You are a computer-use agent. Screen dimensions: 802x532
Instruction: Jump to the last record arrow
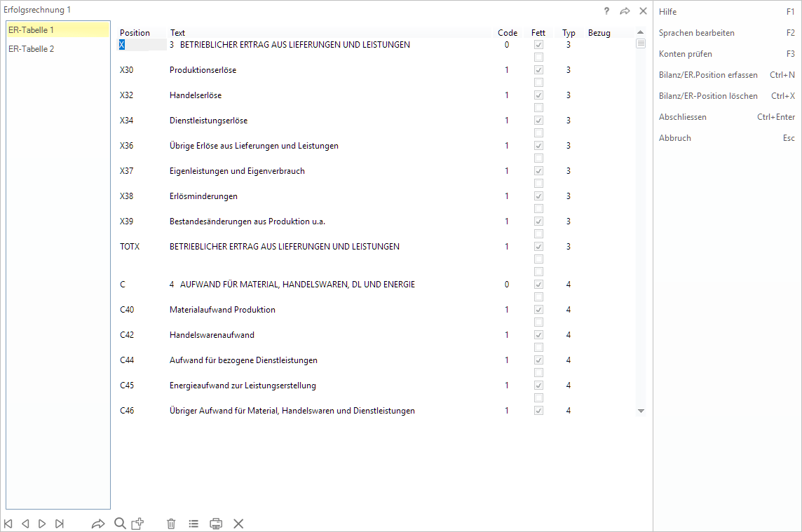point(60,524)
